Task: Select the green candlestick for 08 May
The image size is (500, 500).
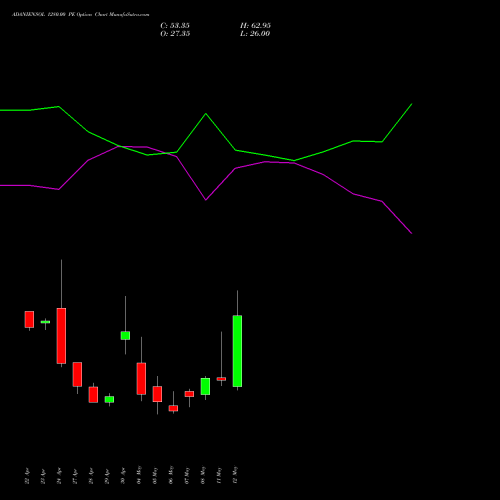Action: pyautogui.click(x=205, y=386)
